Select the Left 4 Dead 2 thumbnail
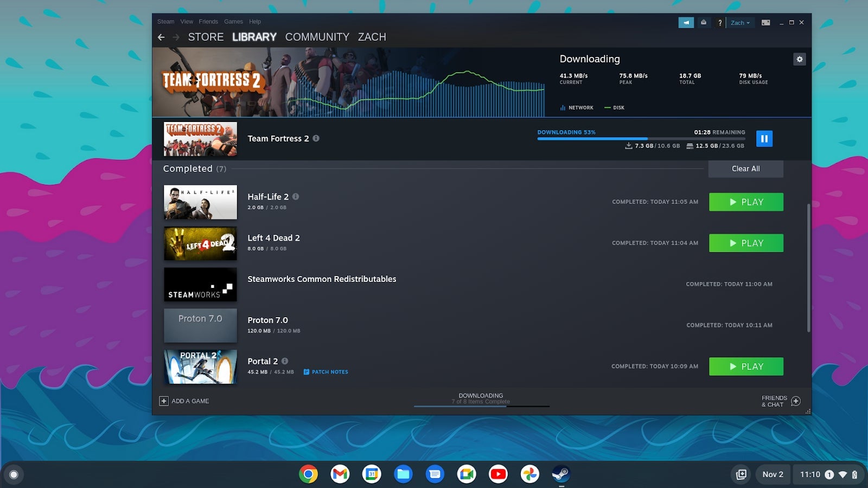Screen dimensions: 868x488 click(x=200, y=243)
